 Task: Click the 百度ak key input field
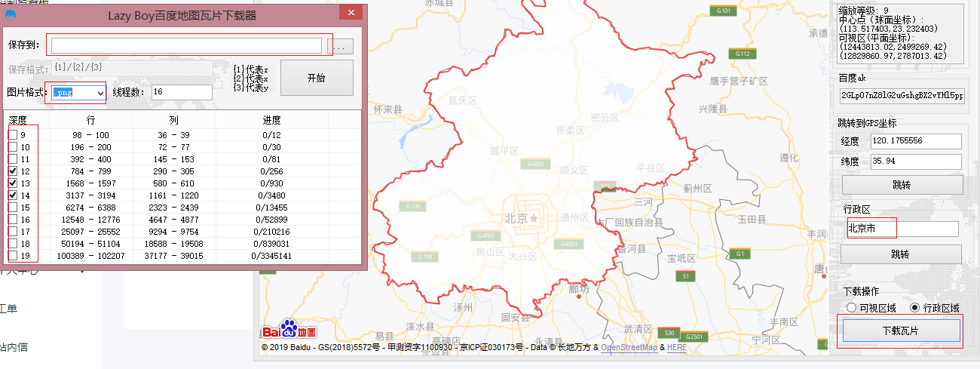click(x=902, y=95)
